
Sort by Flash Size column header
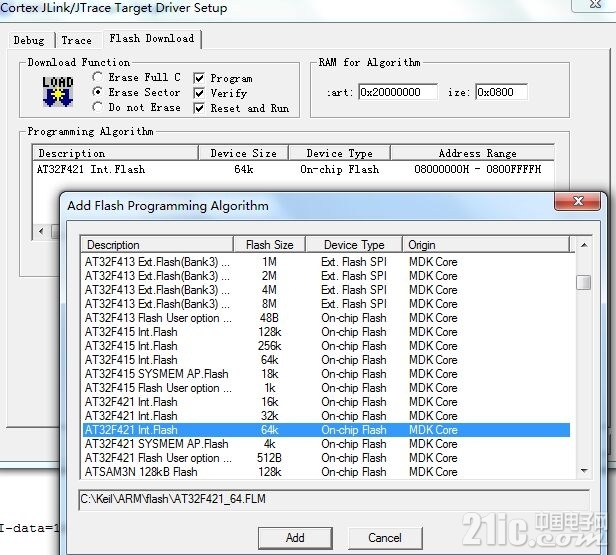pos(270,245)
